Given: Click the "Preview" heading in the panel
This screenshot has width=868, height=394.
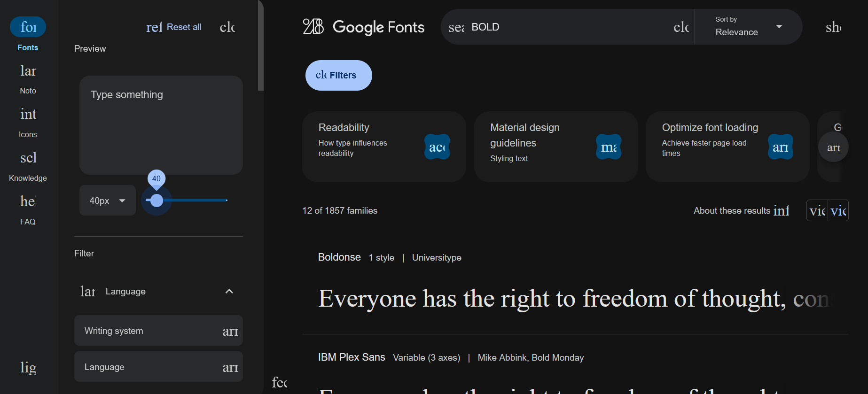Looking at the screenshot, I should pyautogui.click(x=90, y=48).
